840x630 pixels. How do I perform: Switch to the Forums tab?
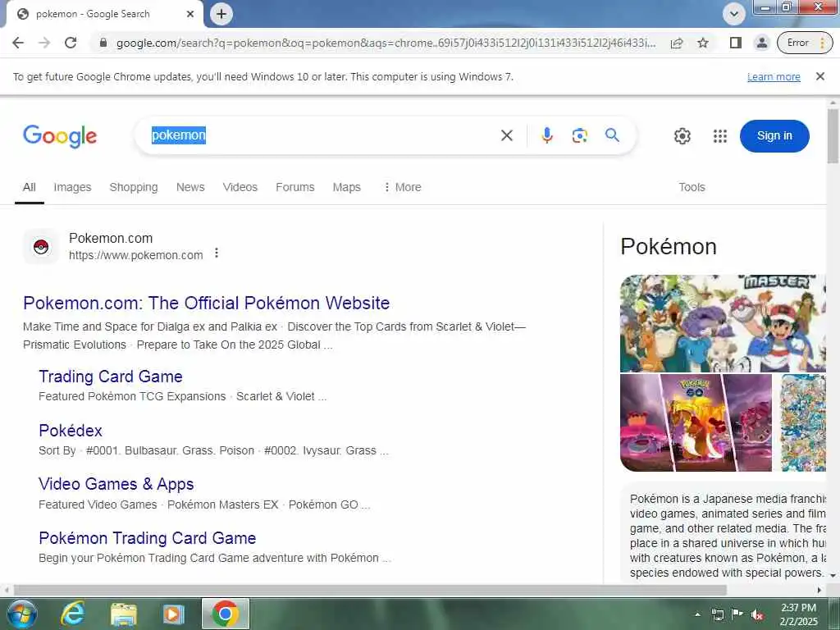pos(294,187)
